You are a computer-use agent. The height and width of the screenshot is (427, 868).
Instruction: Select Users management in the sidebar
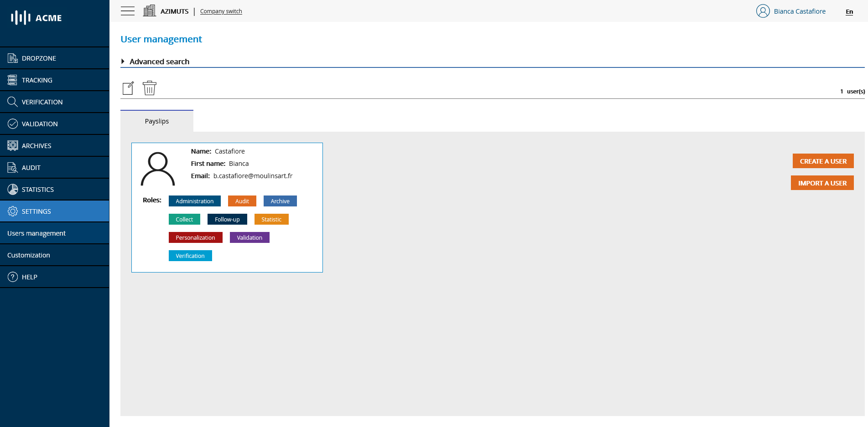[36, 233]
